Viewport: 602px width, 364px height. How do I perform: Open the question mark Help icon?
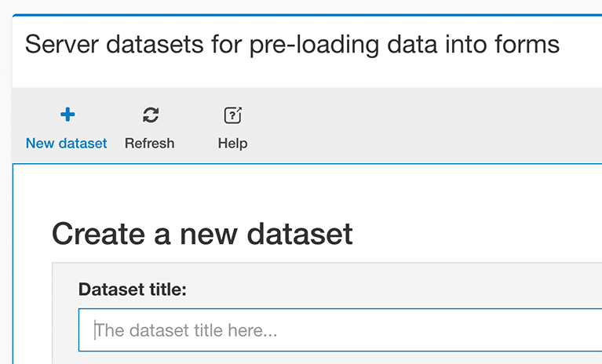pos(232,115)
